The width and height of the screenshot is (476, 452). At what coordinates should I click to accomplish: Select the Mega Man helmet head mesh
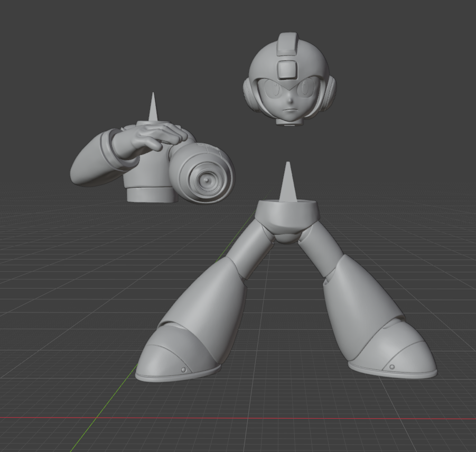pos(290,79)
